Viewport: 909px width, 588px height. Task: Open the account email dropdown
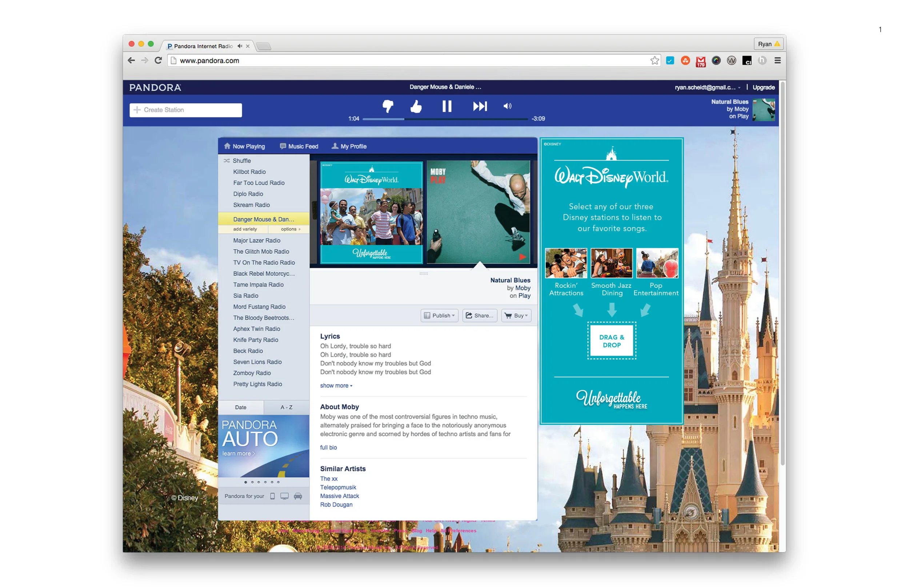[x=707, y=88]
